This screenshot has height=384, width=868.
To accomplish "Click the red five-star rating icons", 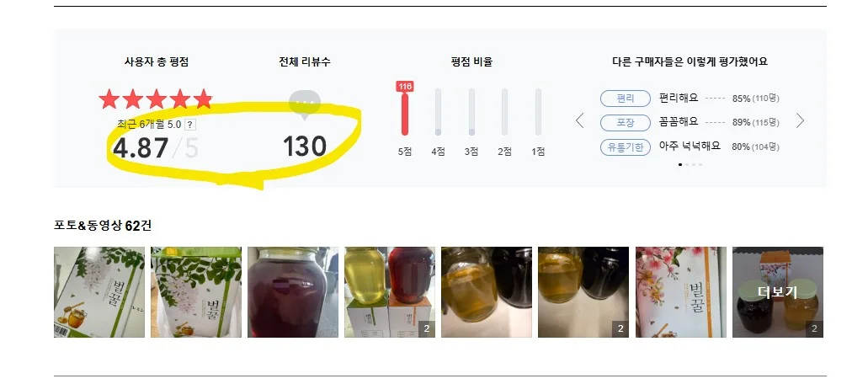I will click(156, 99).
